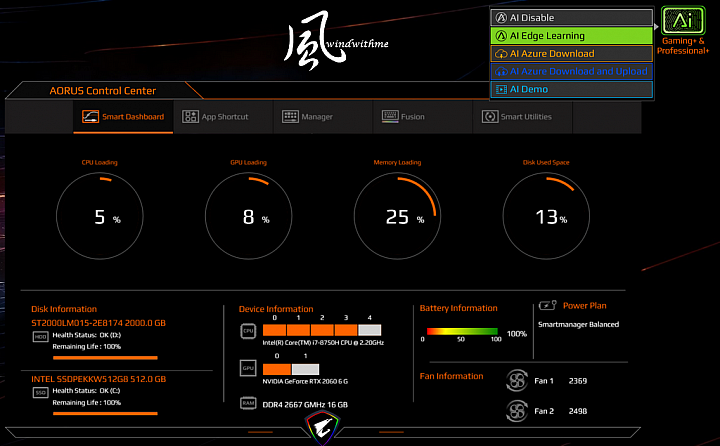Click Intel Core i7-8750H CPU text
The width and height of the screenshot is (720, 446).
point(323,343)
